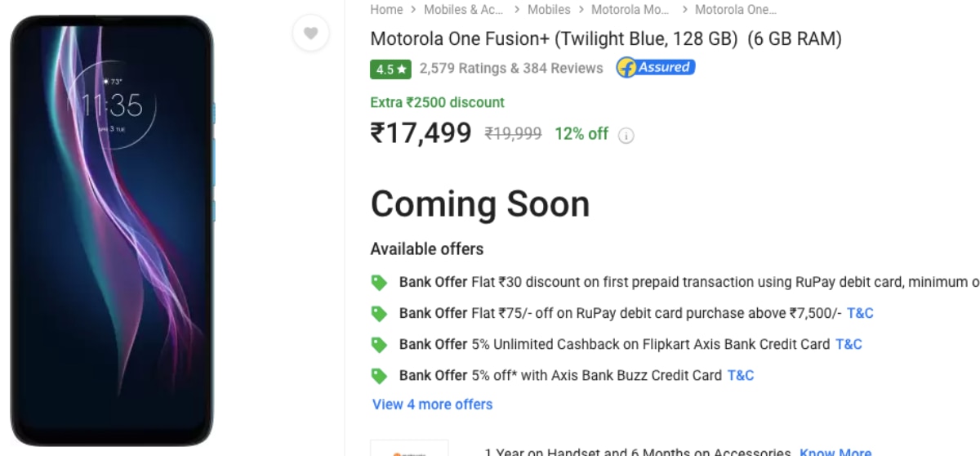Screen dimensions: 980x456
Task: Click the heart wishlist icon
Action: (x=310, y=34)
